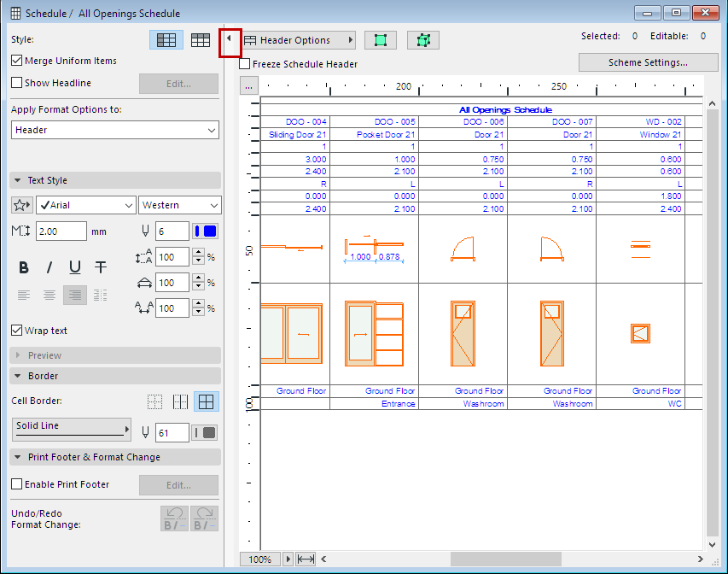Image resolution: width=728 pixels, height=574 pixels.
Task: Click the text height field showing 2.00
Action: [x=61, y=231]
